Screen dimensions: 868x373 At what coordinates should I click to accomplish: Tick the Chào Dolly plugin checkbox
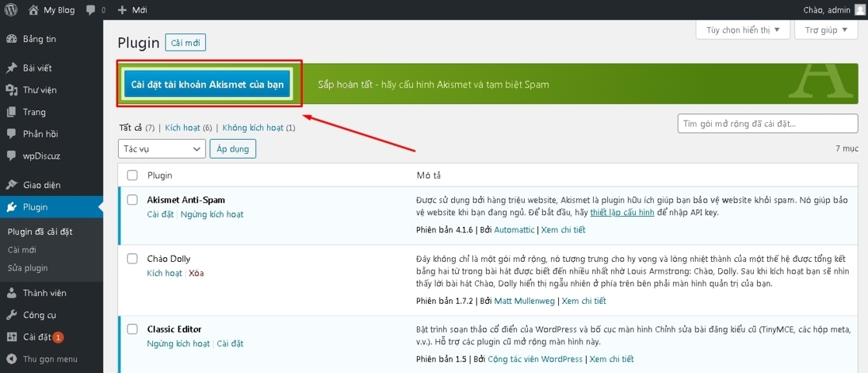point(132,259)
